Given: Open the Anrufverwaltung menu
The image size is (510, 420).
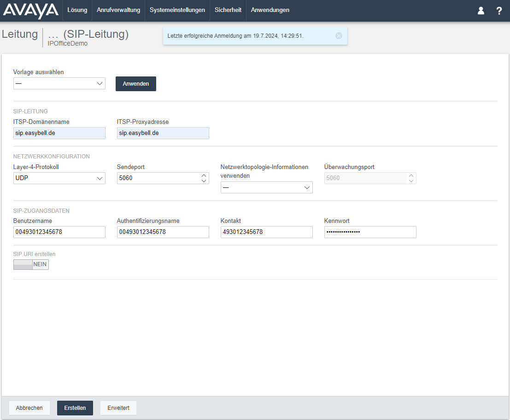Looking at the screenshot, I should [118, 10].
